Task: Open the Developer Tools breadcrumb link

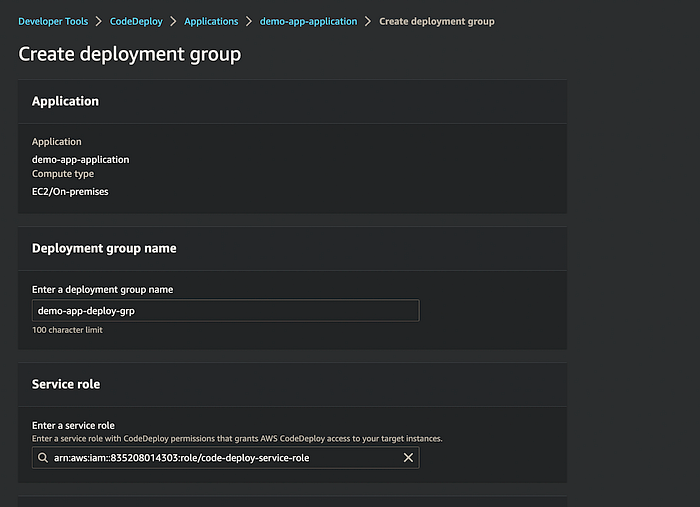Action: (x=53, y=21)
